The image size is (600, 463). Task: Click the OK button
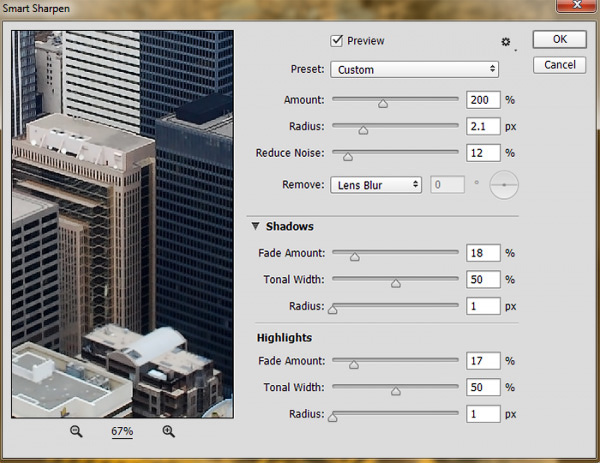point(559,39)
